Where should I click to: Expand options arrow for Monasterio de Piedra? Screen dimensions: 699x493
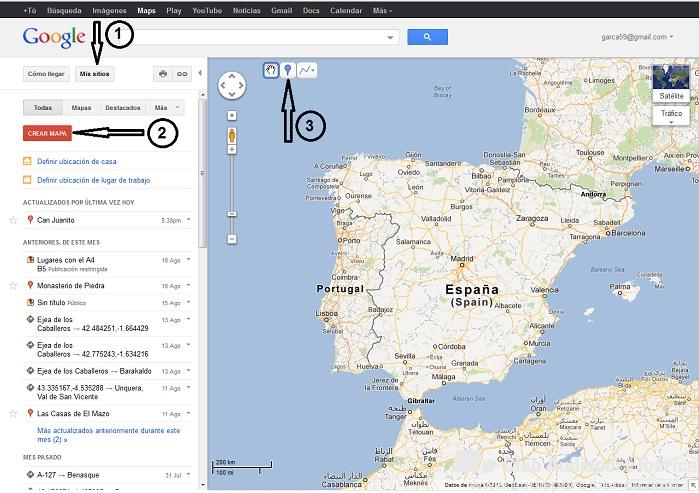188,285
